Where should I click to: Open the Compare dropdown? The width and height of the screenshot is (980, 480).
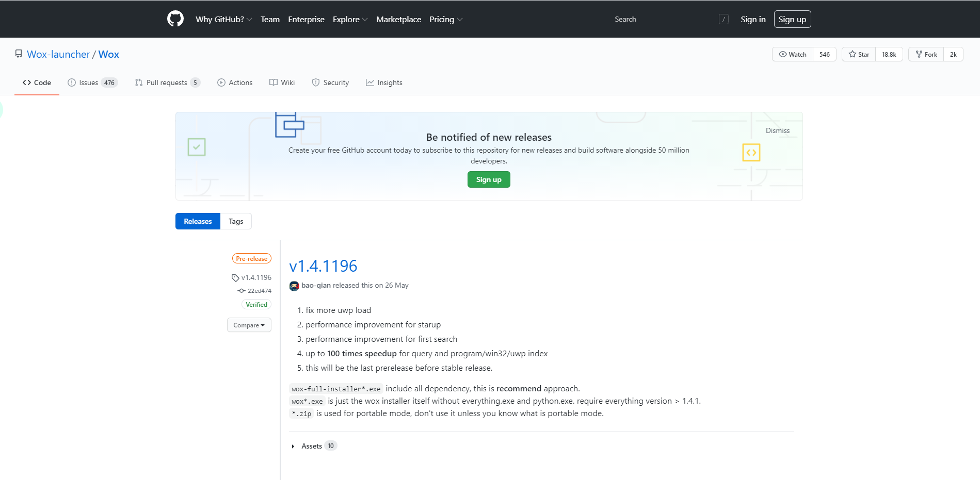pos(249,325)
